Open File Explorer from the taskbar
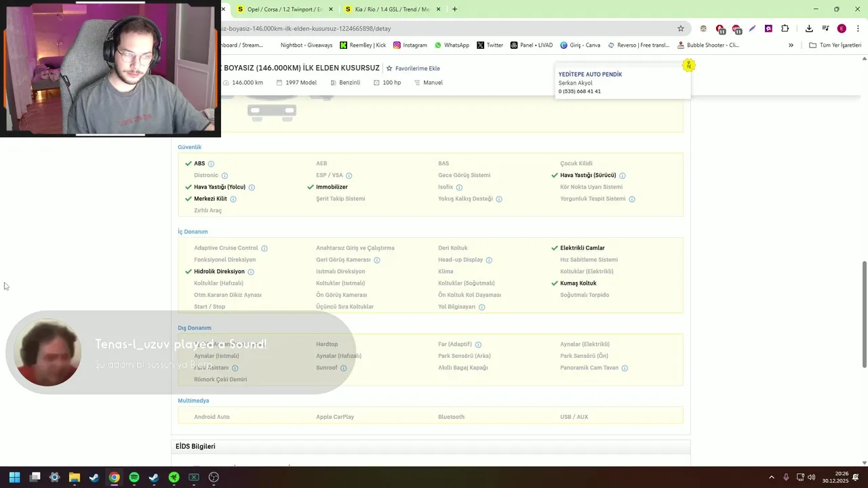The width and height of the screenshot is (868, 488). click(x=75, y=477)
